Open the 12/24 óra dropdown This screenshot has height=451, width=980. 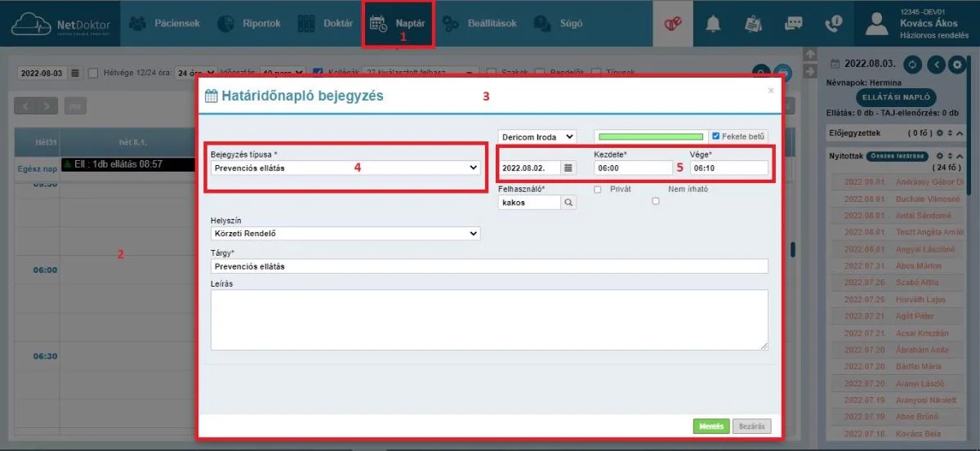[x=196, y=73]
